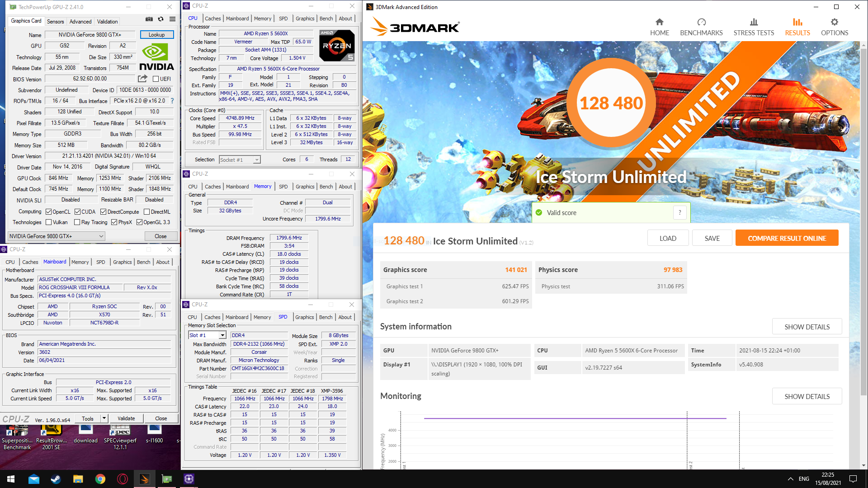Click Close button in GPU-Z
The height and width of the screenshot is (488, 868).
(x=160, y=236)
